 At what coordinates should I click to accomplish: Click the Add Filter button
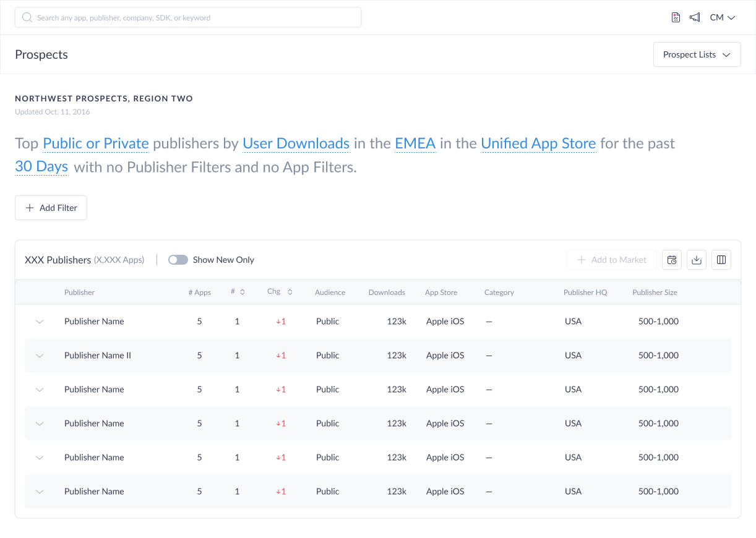(x=51, y=208)
